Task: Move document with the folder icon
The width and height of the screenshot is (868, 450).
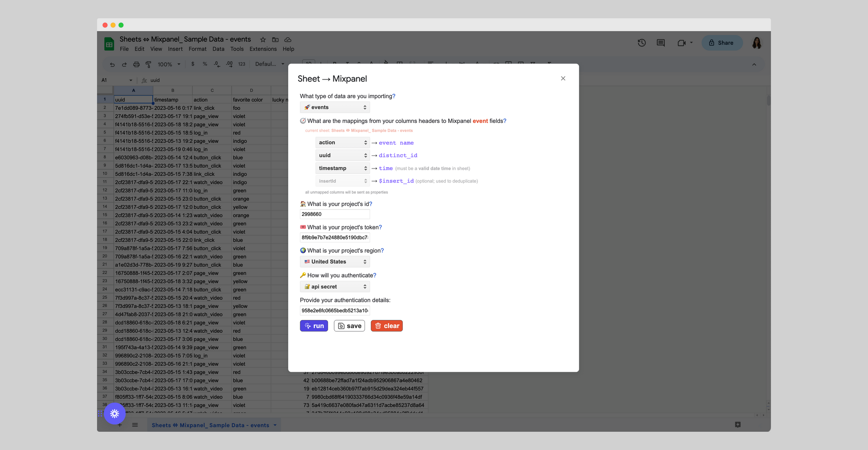Action: coord(275,40)
